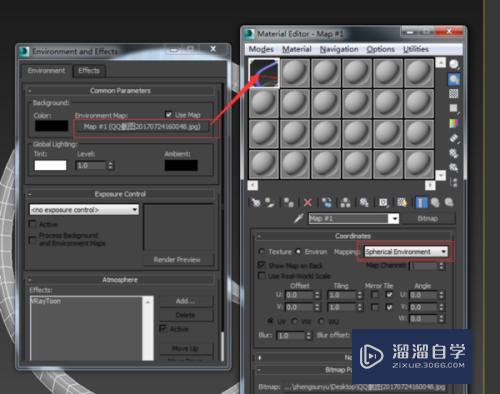Screen dimensions: 500x394
Task: Click the Ambient black color swatch
Action: [x=181, y=165]
